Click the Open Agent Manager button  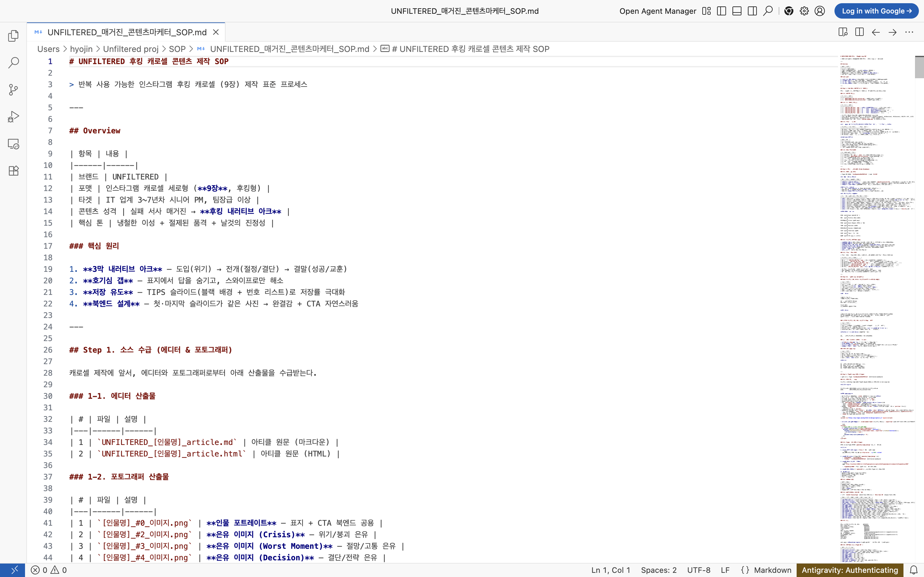coord(657,11)
